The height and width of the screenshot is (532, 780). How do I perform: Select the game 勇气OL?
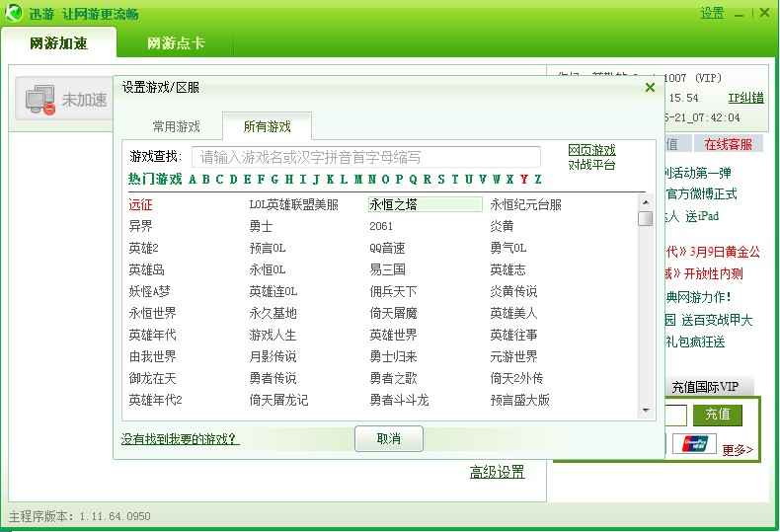click(x=508, y=248)
